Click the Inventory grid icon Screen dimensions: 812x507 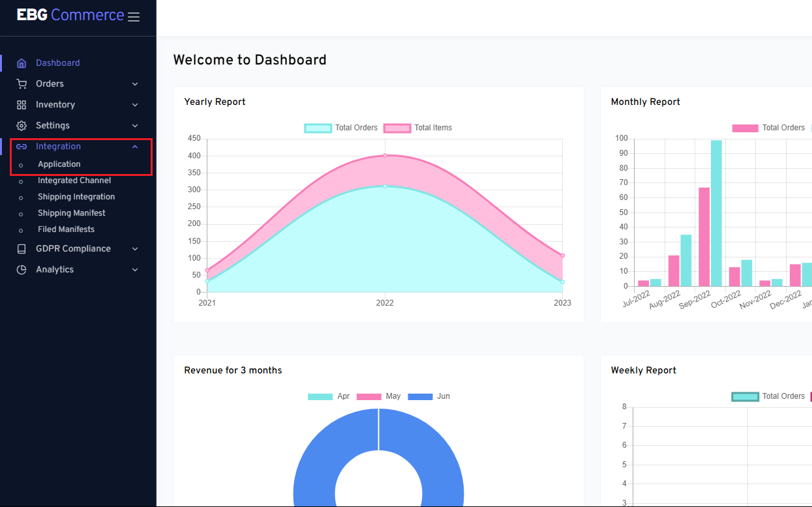click(22, 105)
